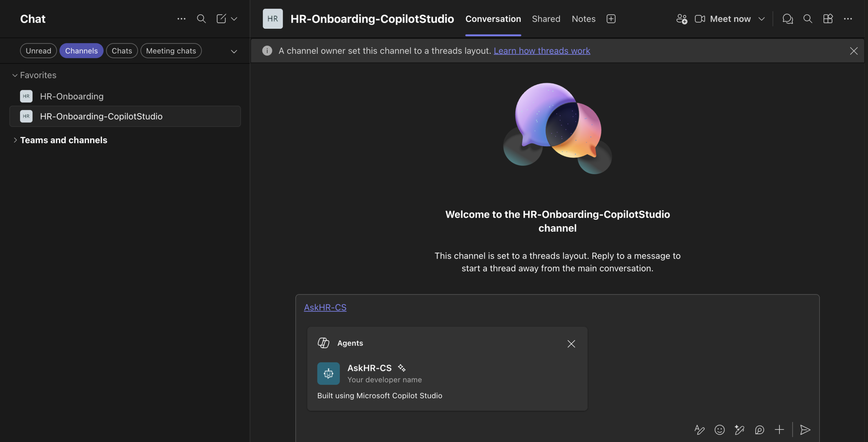Image resolution: width=868 pixels, height=442 pixels.
Task: Open the Meet now dropdown arrow
Action: coord(762,19)
